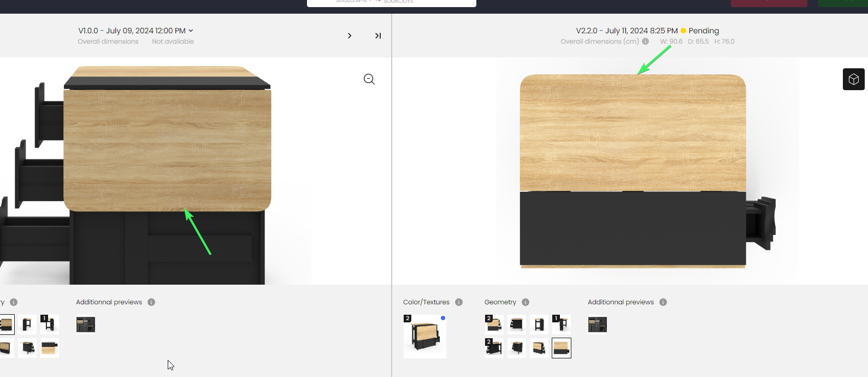Screen dimensions: 868x377
Task: Jump to the latest version with skip-to-end arrow
Action: coord(377,36)
